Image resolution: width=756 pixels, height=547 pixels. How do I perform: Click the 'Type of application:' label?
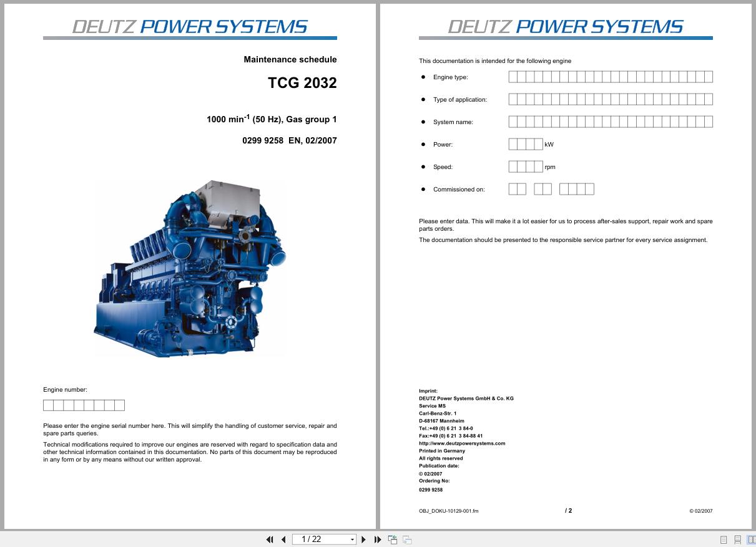[x=460, y=100]
